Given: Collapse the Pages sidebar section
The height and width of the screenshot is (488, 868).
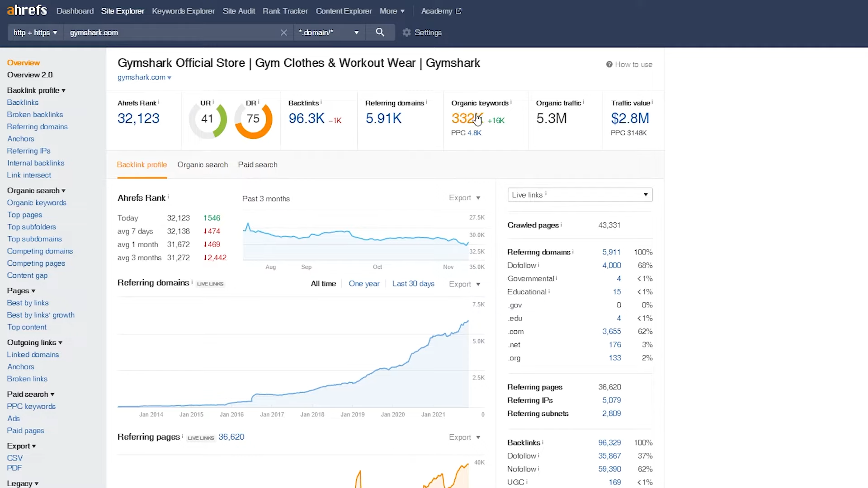Looking at the screenshot, I should click(21, 291).
